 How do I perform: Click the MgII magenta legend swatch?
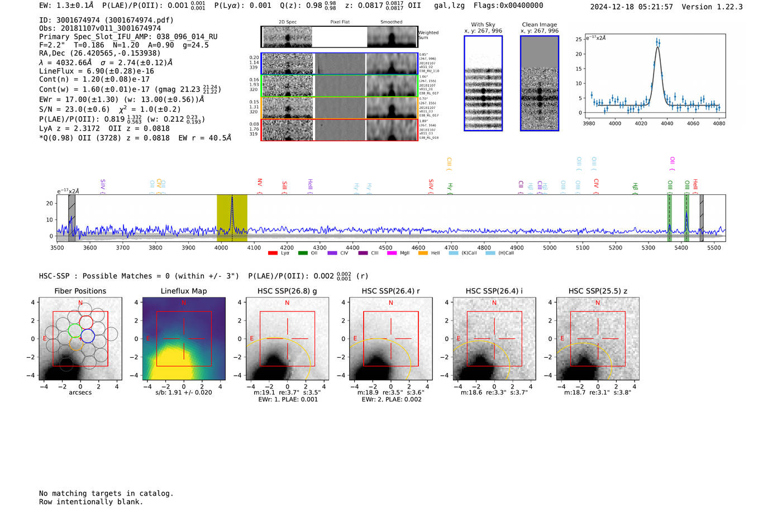[x=392, y=253]
